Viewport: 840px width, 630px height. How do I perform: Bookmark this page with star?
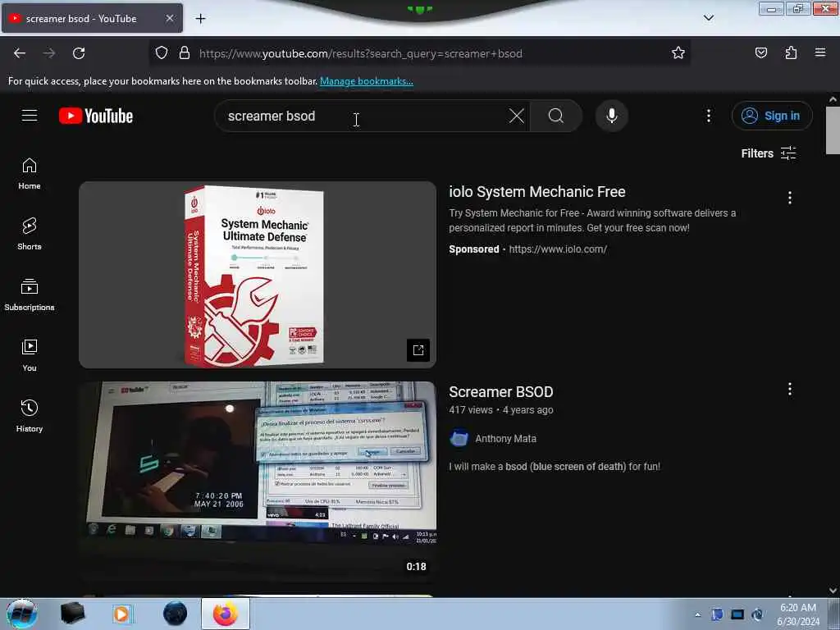678,52
